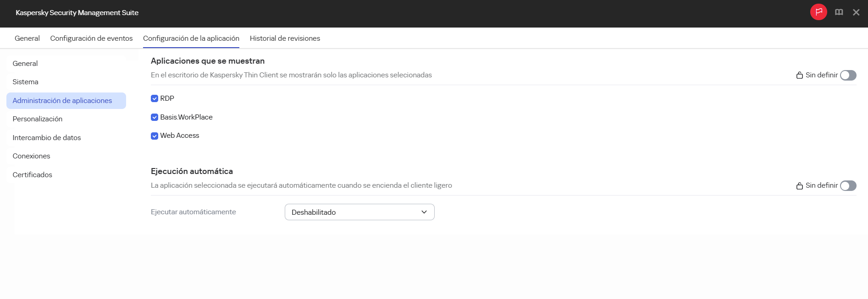
Task: Click the Ejecución automática heading
Action: tap(192, 171)
